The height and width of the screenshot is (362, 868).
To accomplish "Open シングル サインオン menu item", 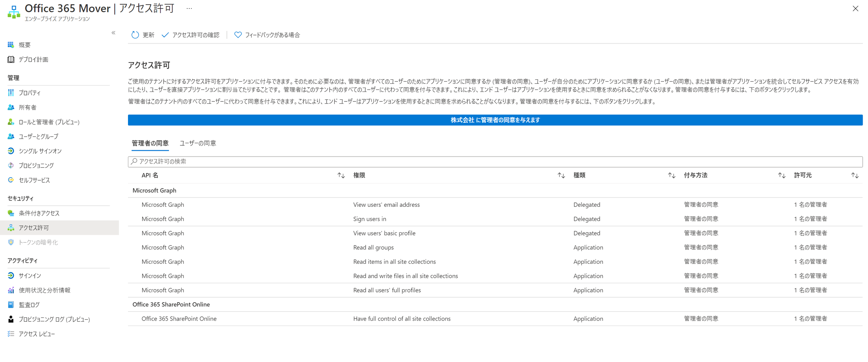I will 40,151.
